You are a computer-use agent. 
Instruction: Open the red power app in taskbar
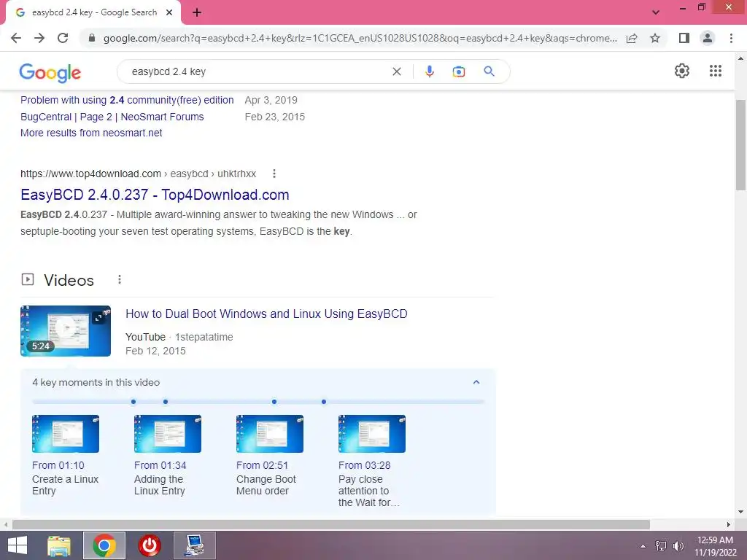(150, 545)
